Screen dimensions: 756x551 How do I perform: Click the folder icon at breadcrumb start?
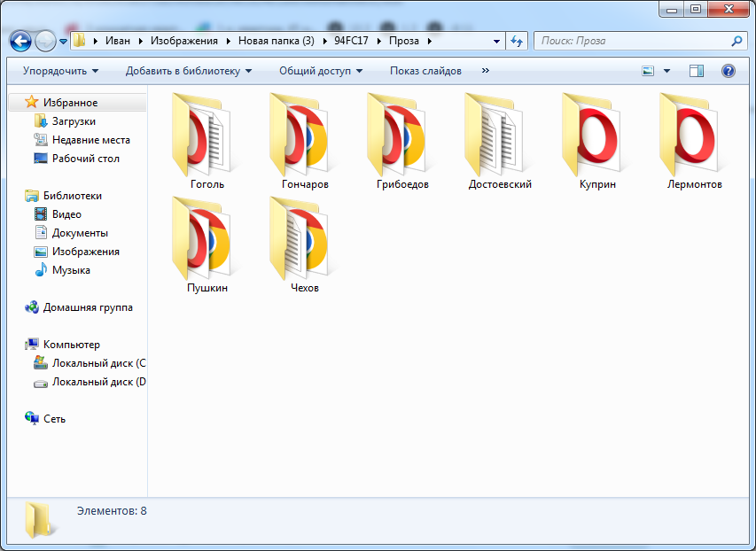(x=80, y=41)
